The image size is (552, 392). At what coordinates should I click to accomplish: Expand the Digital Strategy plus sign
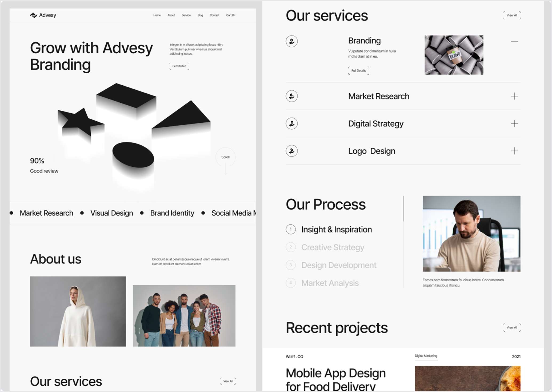514,123
